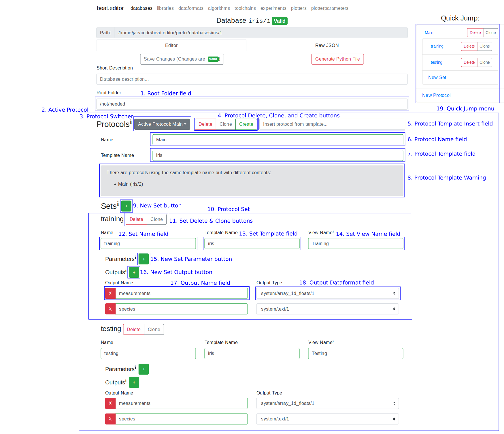
Task: Add an output to the training set
Action: tap(134, 272)
